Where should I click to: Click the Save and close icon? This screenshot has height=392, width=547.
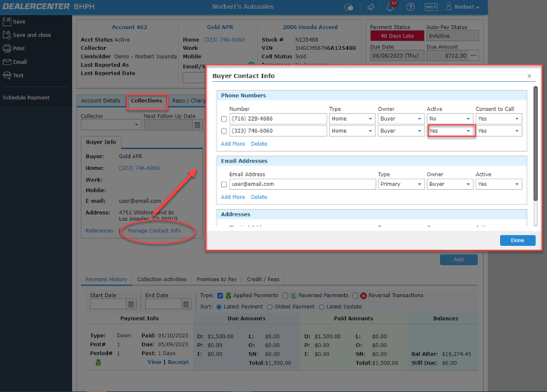point(7,35)
